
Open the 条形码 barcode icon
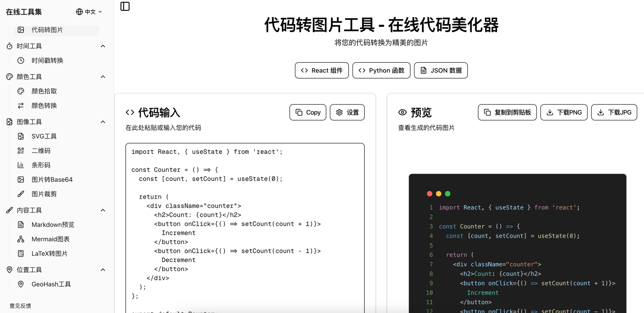tap(21, 165)
